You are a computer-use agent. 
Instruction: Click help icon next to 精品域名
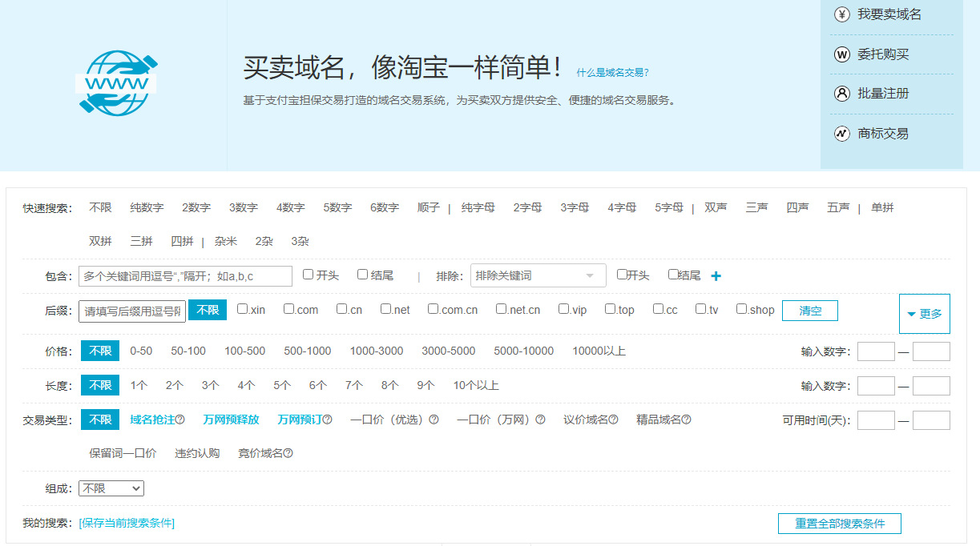coord(686,420)
